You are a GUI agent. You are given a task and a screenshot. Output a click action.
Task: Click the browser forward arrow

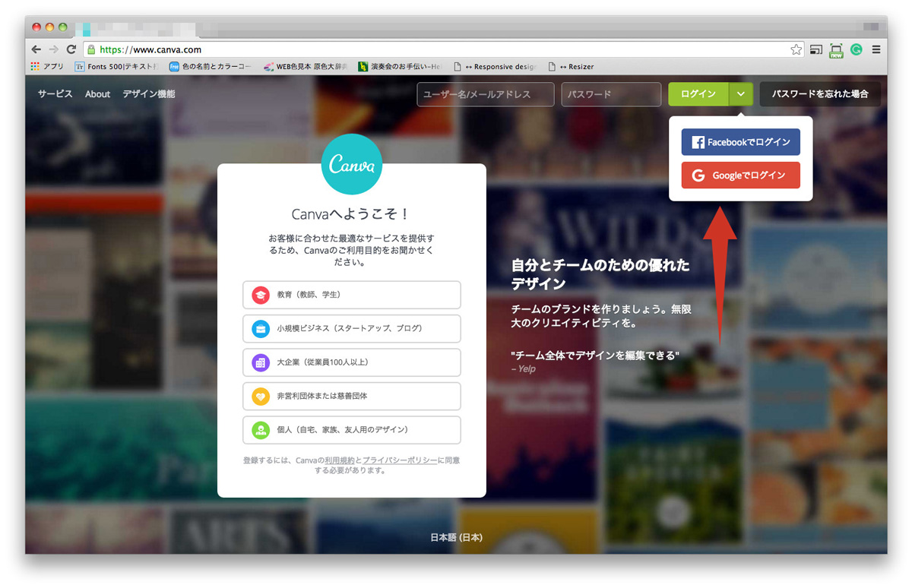[x=53, y=49]
